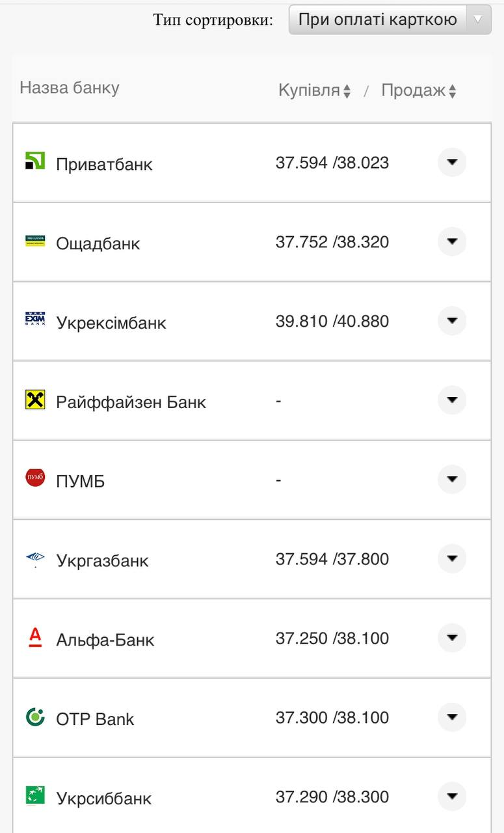Click the Ощадбанк logo icon
This screenshot has width=504, height=833.
[x=35, y=241]
